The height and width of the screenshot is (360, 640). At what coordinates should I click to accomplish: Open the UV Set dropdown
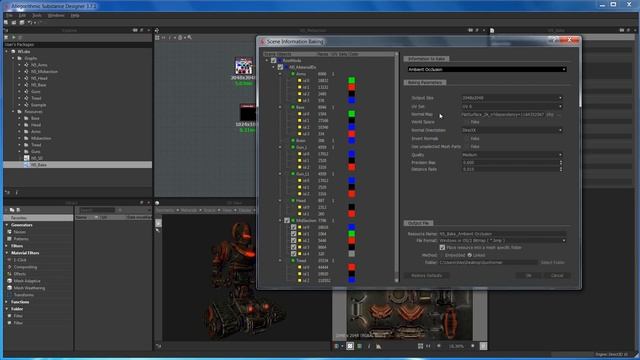512,106
